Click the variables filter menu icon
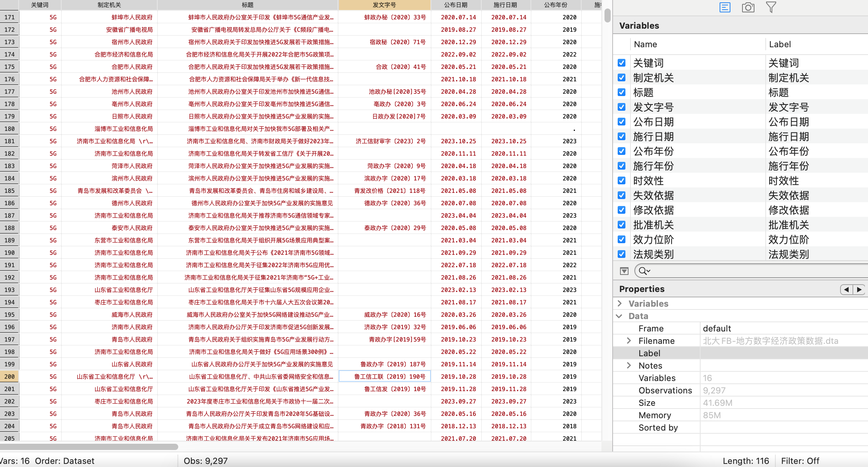This screenshot has width=868, height=467. (624, 271)
